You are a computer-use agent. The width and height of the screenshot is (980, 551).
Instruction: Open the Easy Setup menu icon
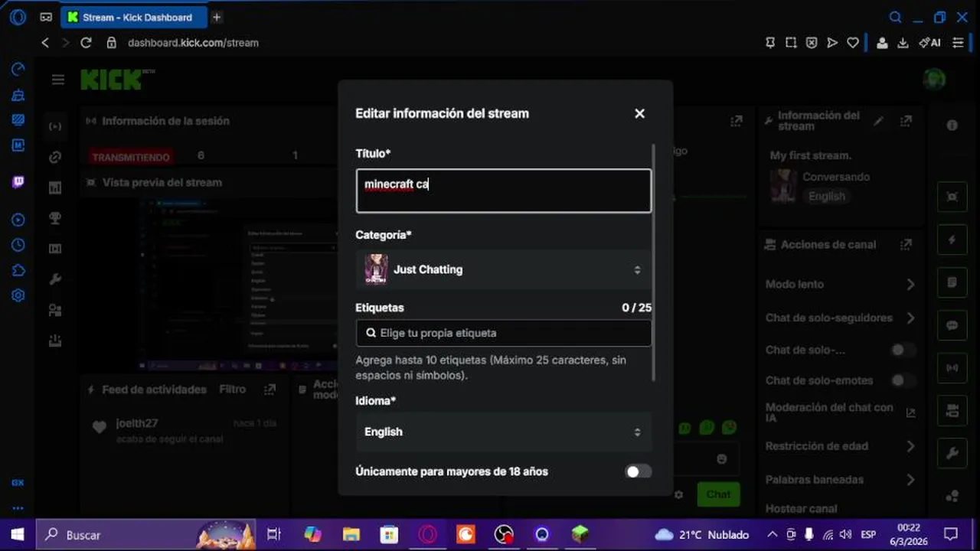click(x=958, y=43)
